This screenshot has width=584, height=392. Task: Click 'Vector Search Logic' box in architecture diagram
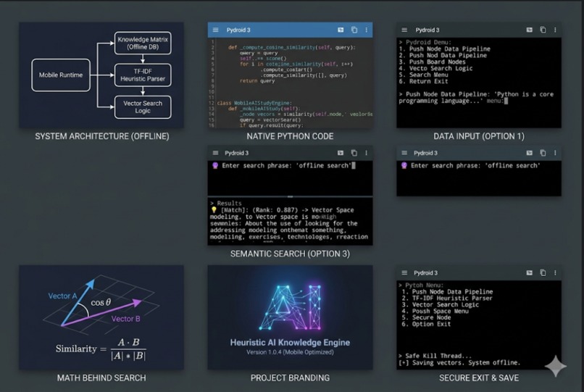(143, 107)
